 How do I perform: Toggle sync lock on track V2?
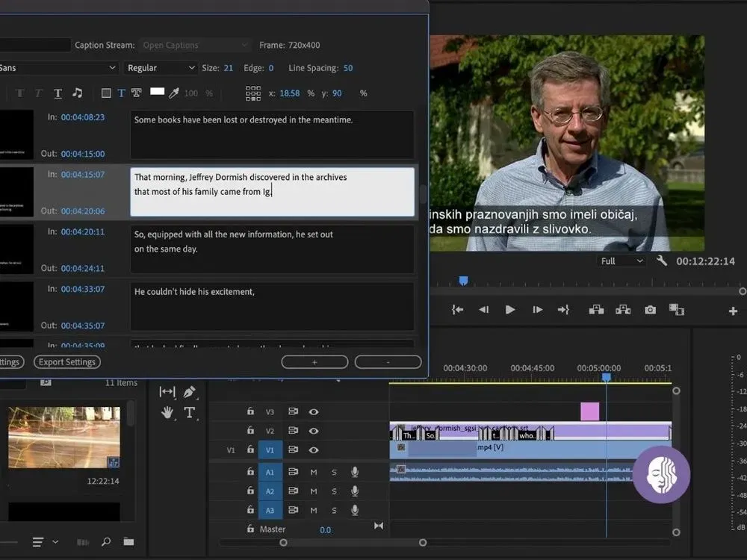click(293, 431)
